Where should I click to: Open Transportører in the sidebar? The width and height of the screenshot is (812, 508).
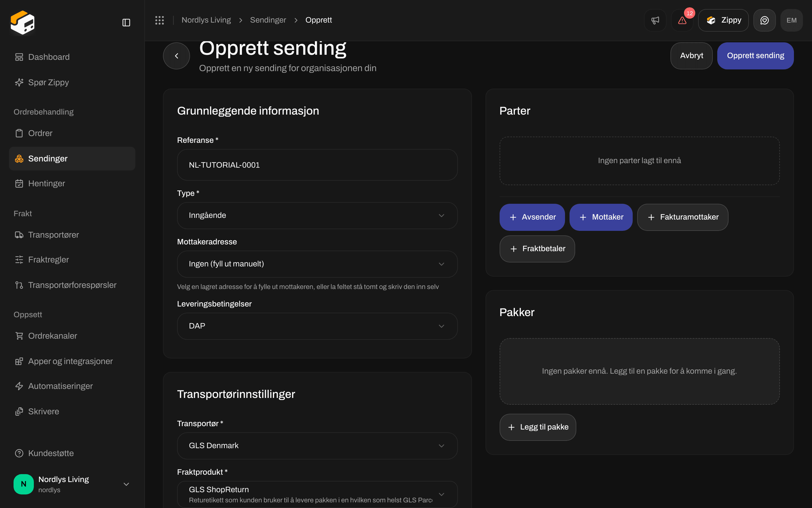(72, 235)
